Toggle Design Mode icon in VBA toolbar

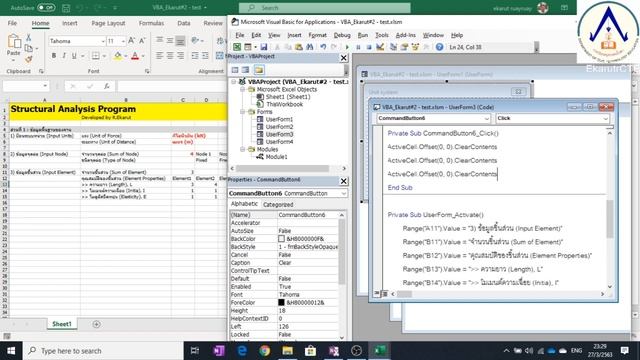(x=380, y=47)
